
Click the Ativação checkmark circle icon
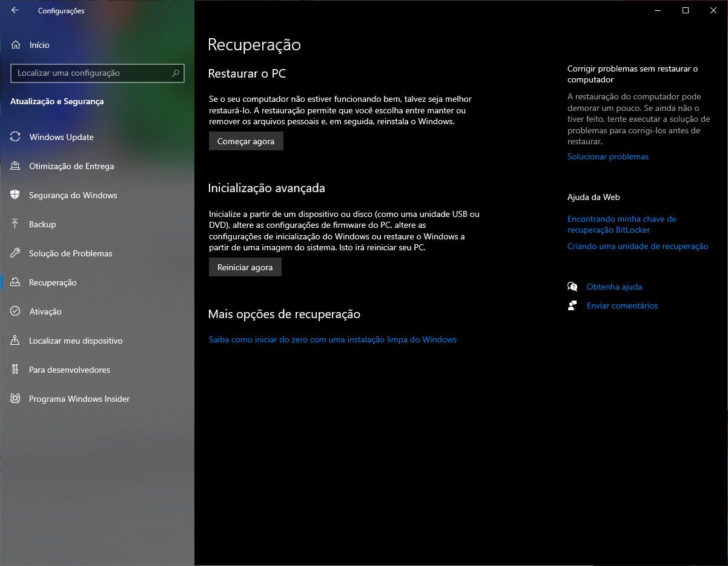pos(16,311)
